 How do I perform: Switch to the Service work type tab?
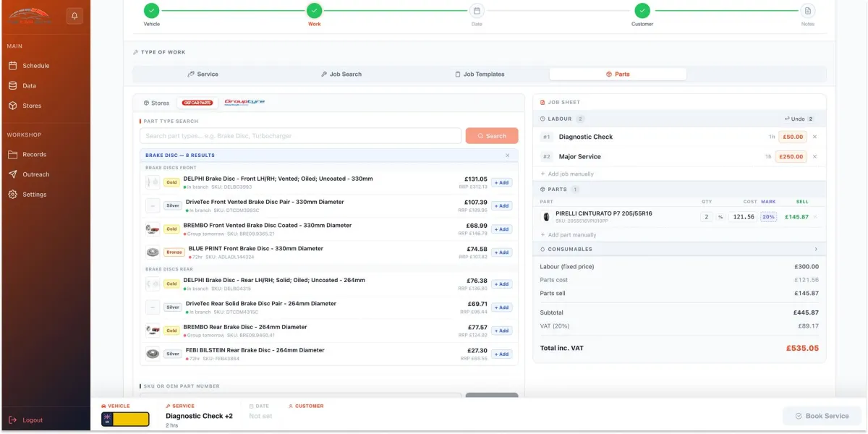coord(203,75)
